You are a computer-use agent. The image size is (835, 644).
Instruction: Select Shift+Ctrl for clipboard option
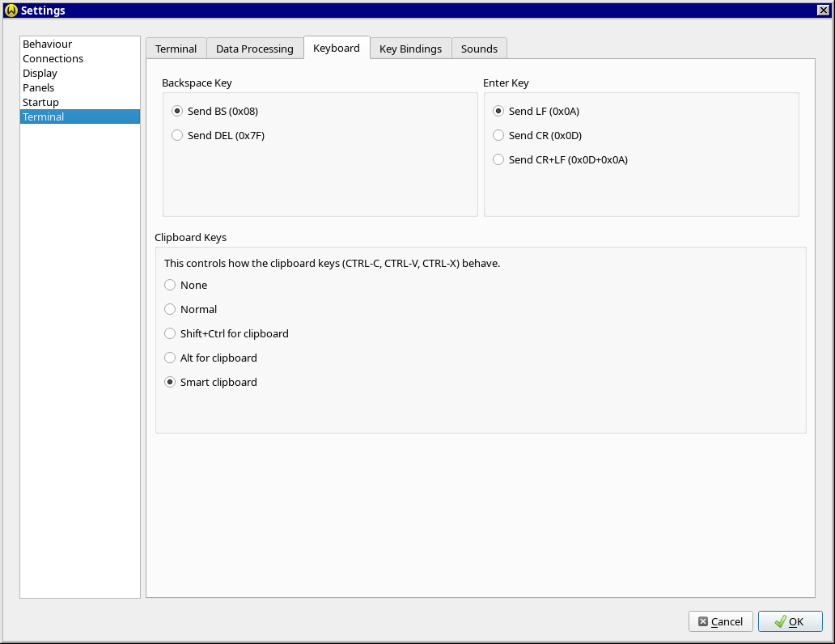170,333
